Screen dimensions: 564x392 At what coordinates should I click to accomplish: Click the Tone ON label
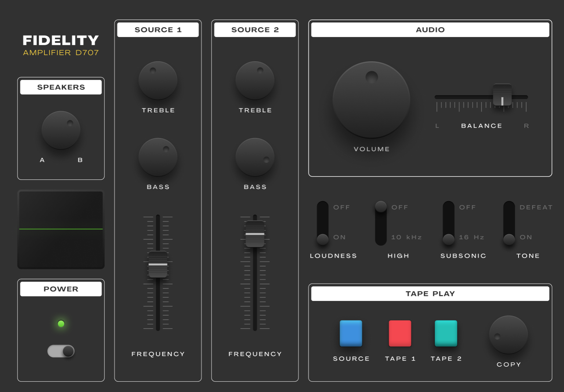(x=526, y=237)
